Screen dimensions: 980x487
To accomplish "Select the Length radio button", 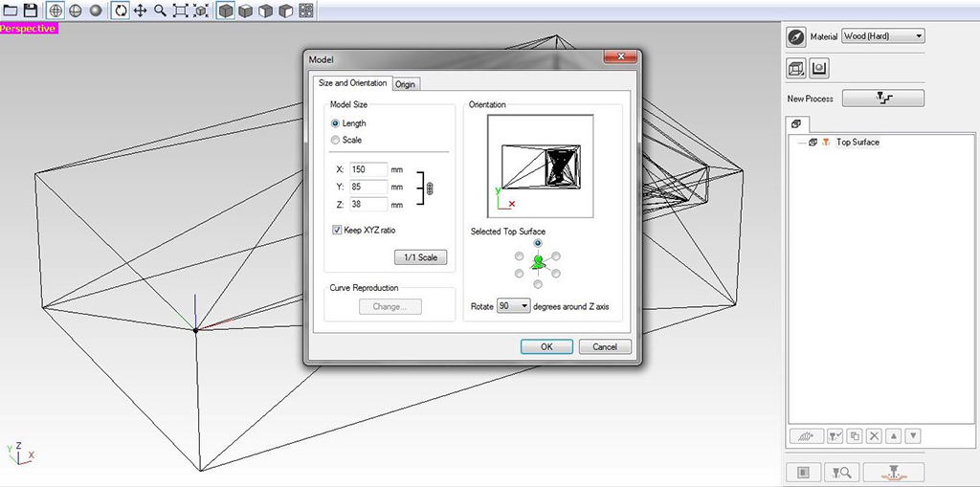I will point(336,123).
